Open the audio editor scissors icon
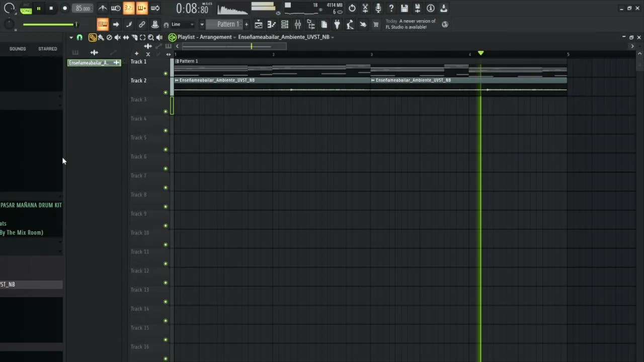This screenshot has height=362, width=644. [365, 8]
